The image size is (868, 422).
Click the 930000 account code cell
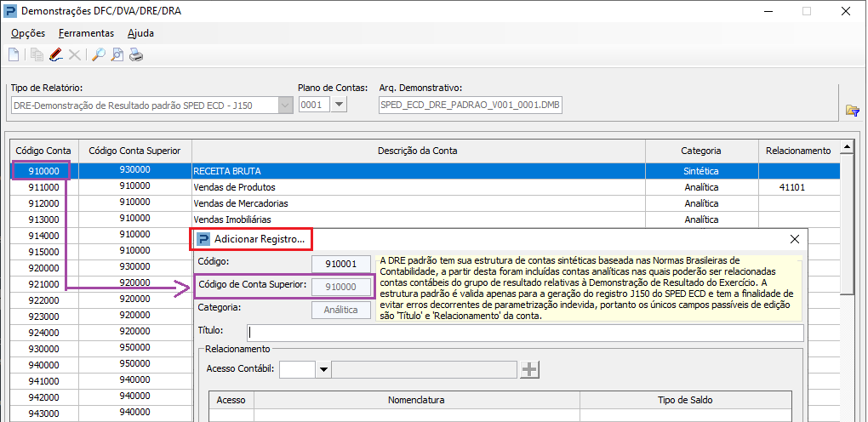coord(43,349)
